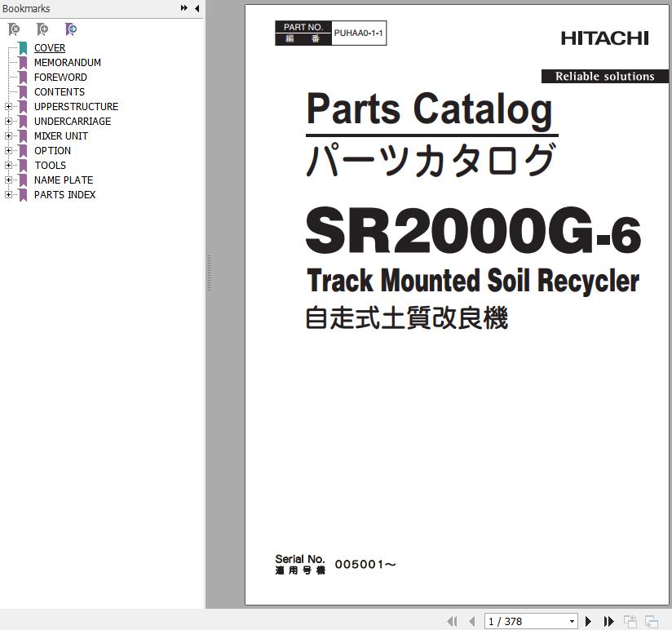Click the UPPERSTRUCTURE bookmark ribbon icon
This screenshot has height=630, width=672.
click(23, 106)
